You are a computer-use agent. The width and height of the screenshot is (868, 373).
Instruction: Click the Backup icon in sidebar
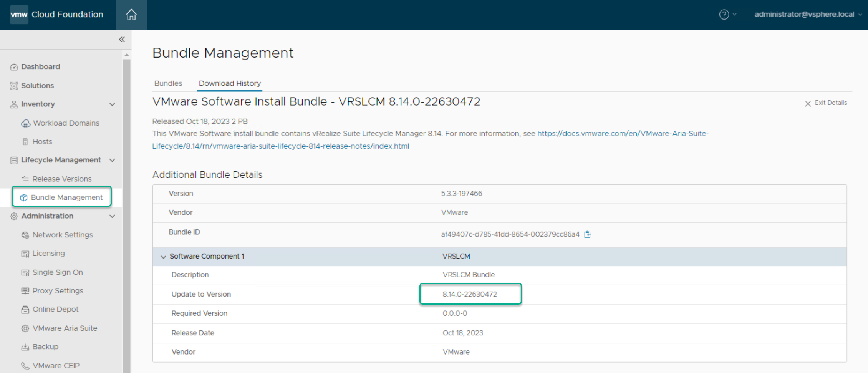click(25, 347)
